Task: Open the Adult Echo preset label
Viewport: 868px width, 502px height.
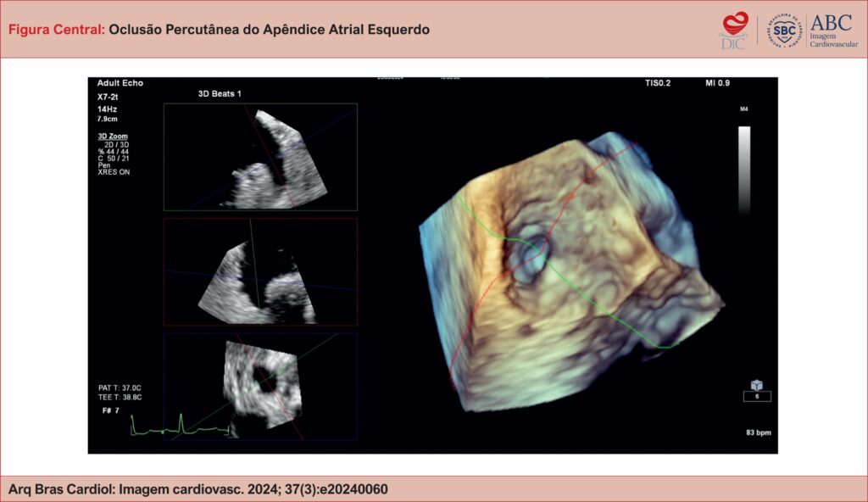Action: pyautogui.click(x=120, y=83)
